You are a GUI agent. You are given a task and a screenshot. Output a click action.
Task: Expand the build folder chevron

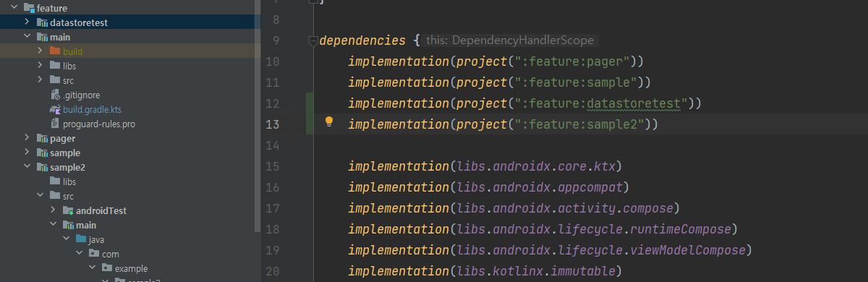coord(41,51)
